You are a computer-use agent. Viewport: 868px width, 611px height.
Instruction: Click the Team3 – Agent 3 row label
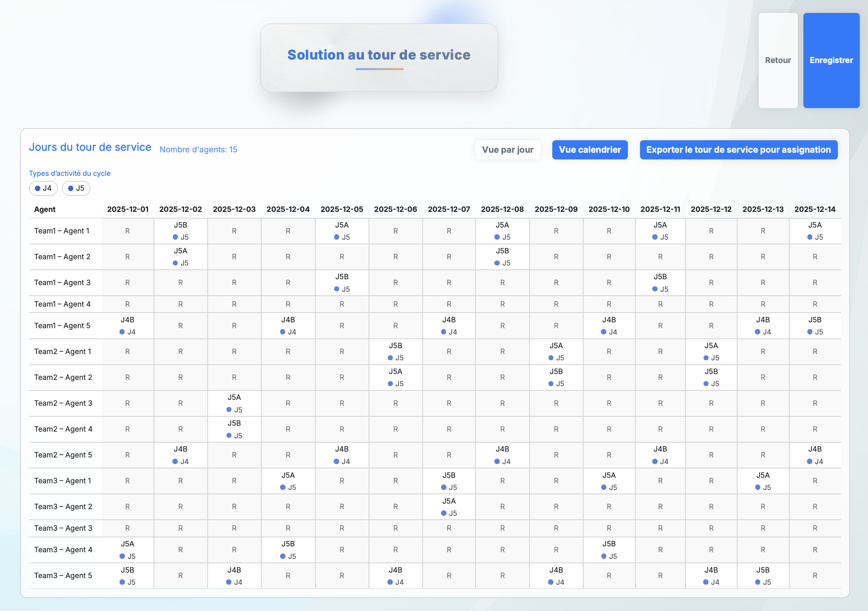point(63,528)
